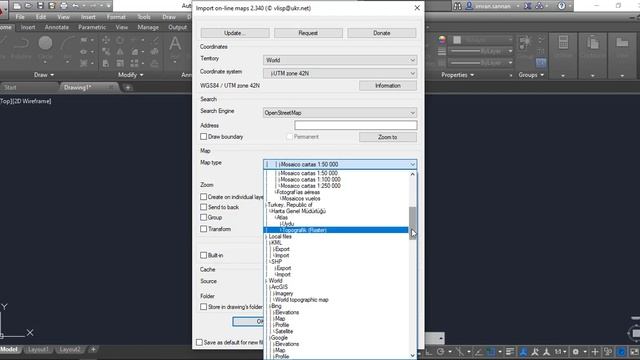Click into the Address input field

[x=356, y=125]
